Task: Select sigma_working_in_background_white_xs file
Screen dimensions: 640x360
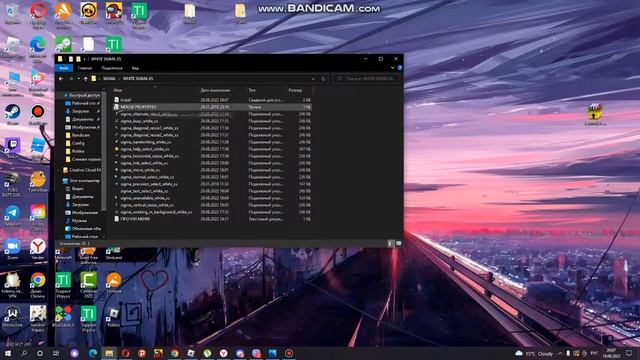Action: tap(212, 212)
